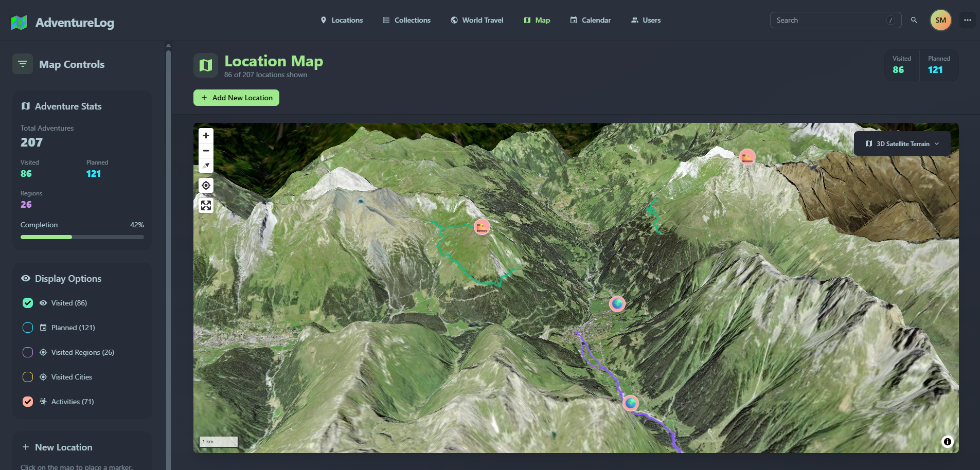Screen dimensions: 980x470
Task: Toggle the Map Controls filter icon
Action: pos(23,64)
